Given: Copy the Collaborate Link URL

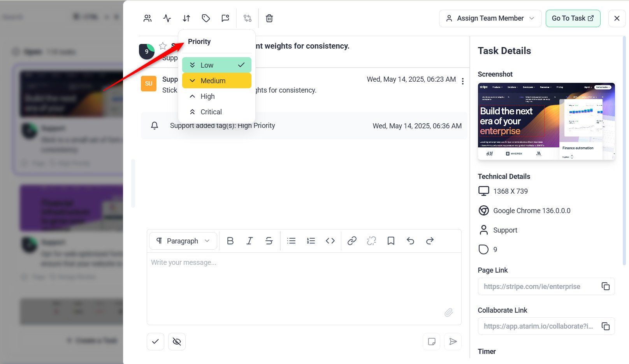Looking at the screenshot, I should pyautogui.click(x=605, y=326).
